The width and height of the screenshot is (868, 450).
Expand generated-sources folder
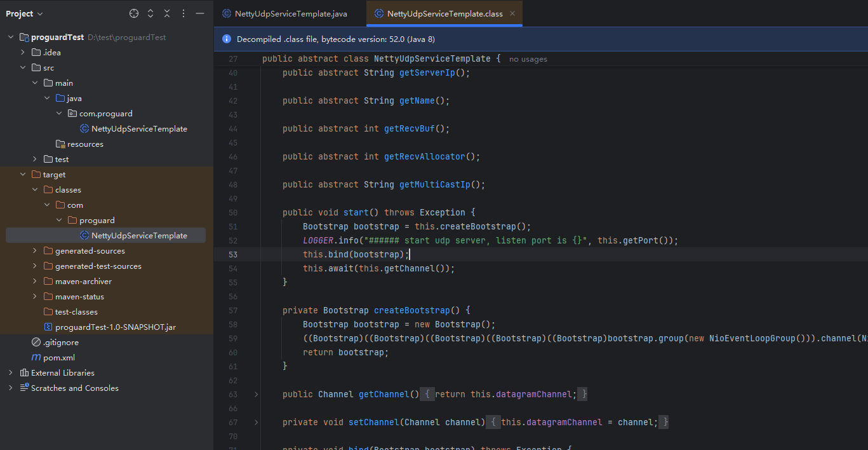point(35,251)
